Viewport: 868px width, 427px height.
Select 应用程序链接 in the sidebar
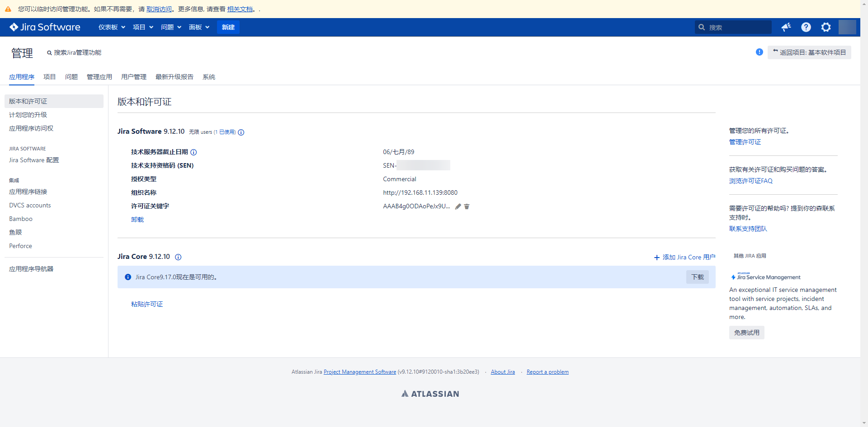click(28, 192)
